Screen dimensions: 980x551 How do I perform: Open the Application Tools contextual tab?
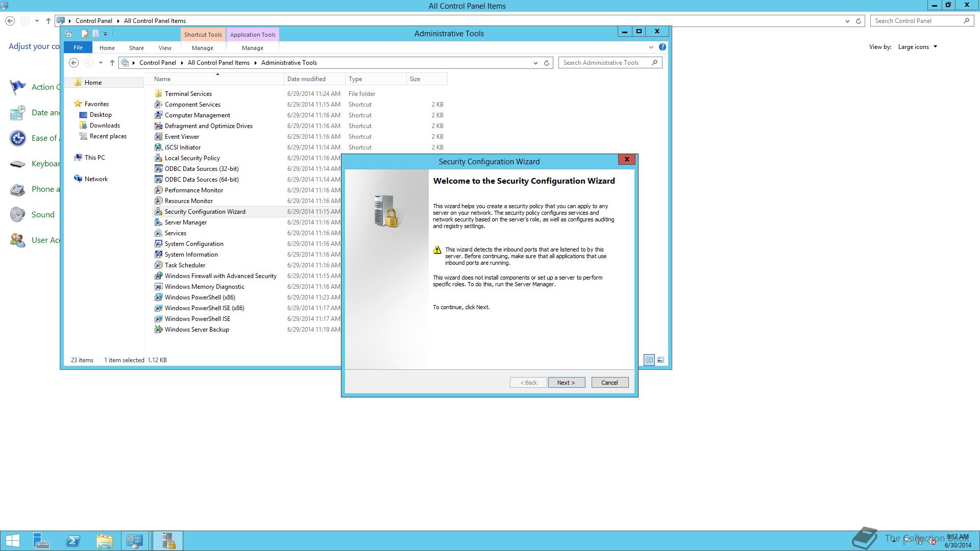point(253,35)
